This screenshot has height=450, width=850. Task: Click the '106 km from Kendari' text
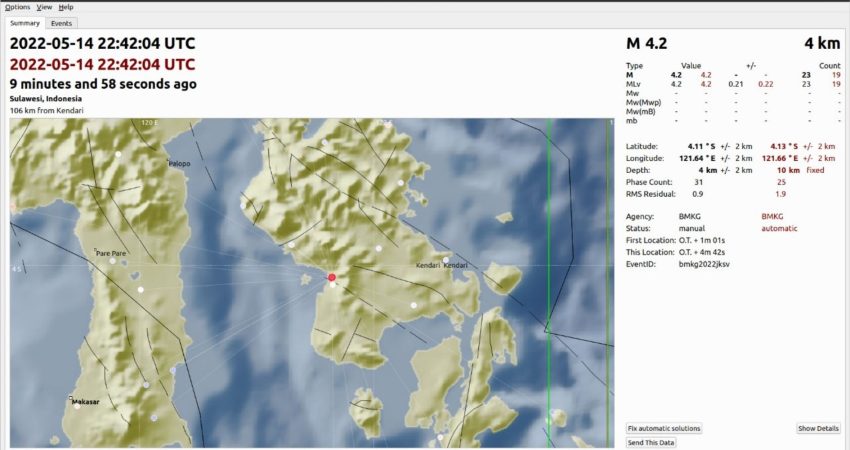[47, 111]
